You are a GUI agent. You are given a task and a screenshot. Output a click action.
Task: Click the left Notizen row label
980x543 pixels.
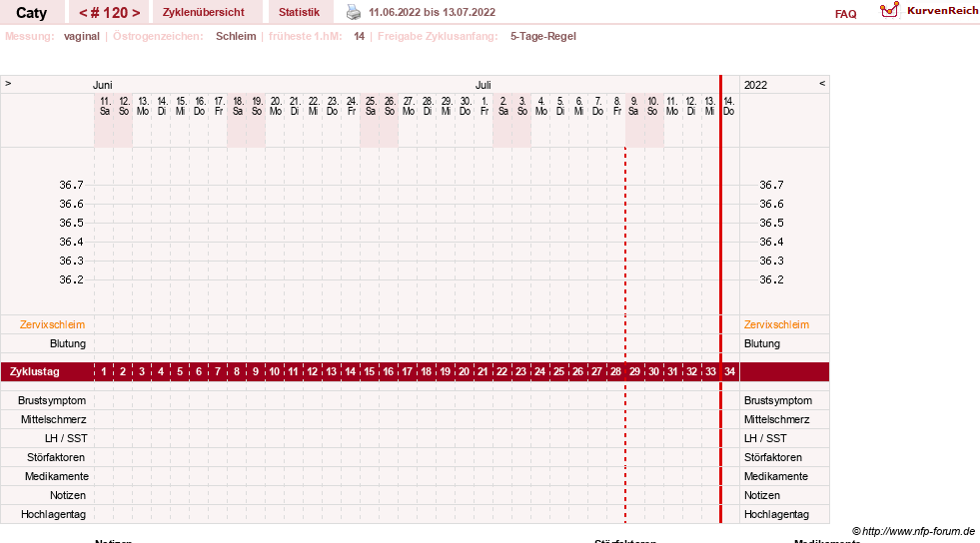click(x=68, y=495)
